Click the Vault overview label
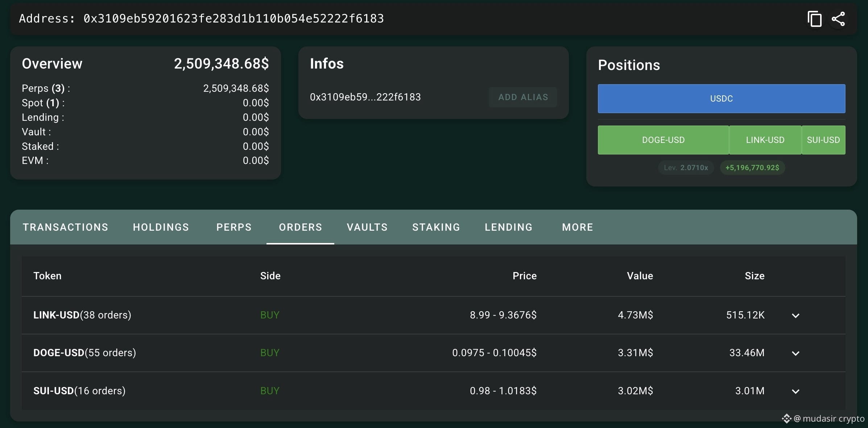This screenshot has width=868, height=428. (x=36, y=132)
